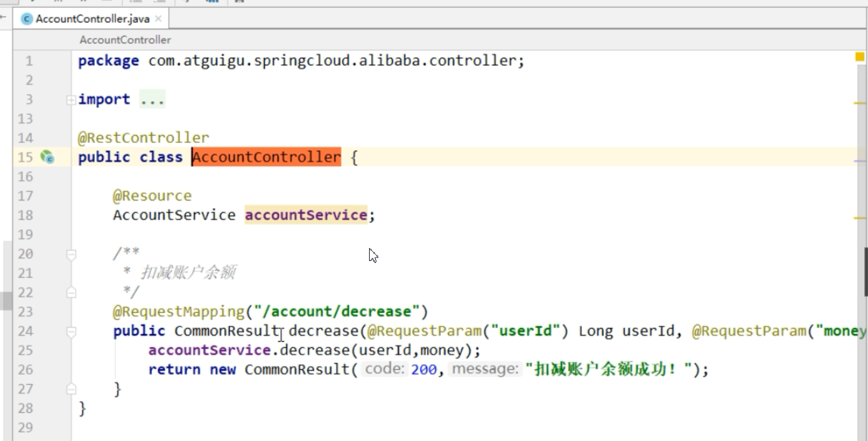Click the folded '...' imports placeholder
This screenshot has width=868, height=441.
pyautogui.click(x=152, y=100)
